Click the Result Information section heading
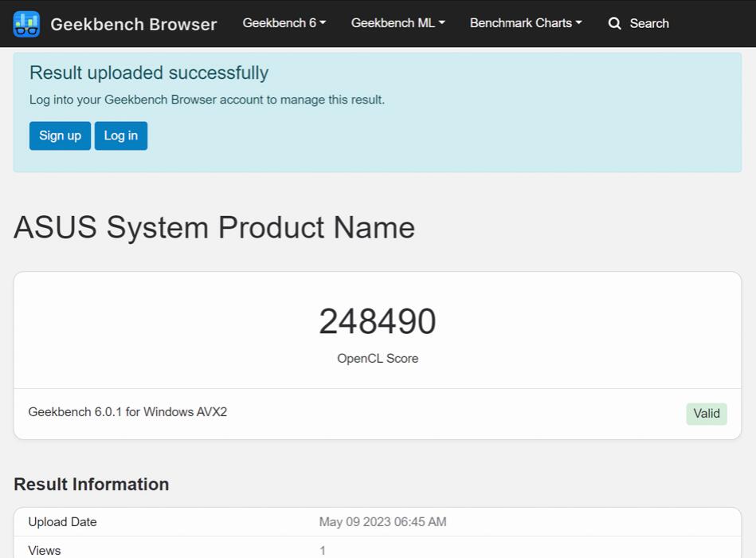Screen dimensions: 756x558 click(x=91, y=485)
